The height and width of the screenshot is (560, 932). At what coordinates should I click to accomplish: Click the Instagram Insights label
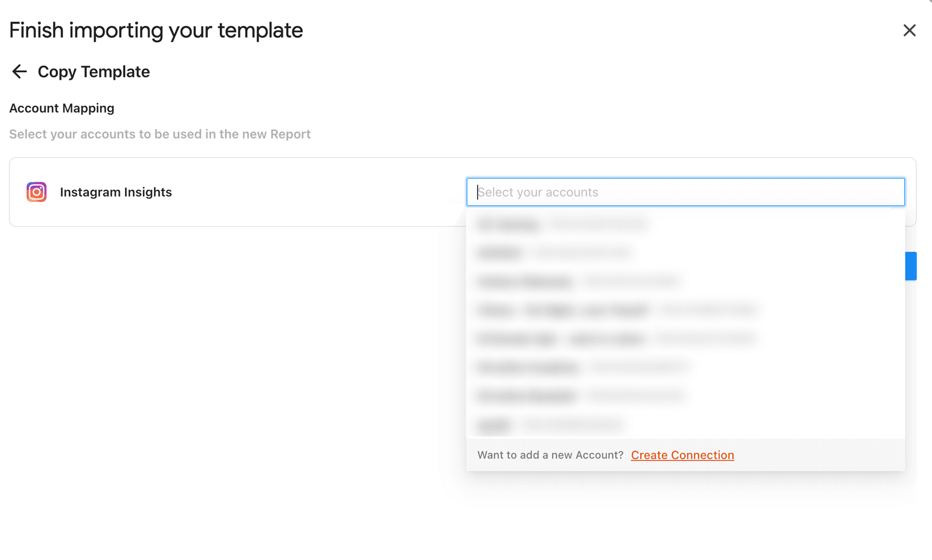[x=116, y=192]
